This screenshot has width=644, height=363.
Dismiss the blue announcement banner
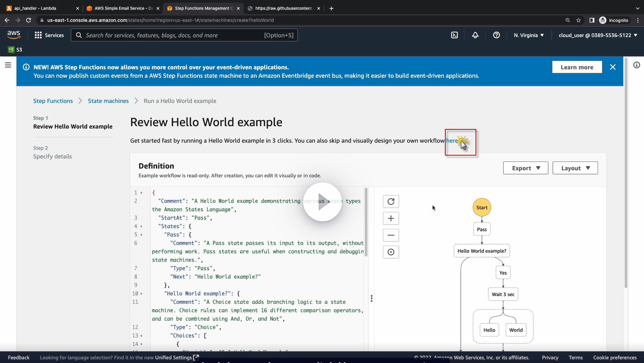(613, 67)
